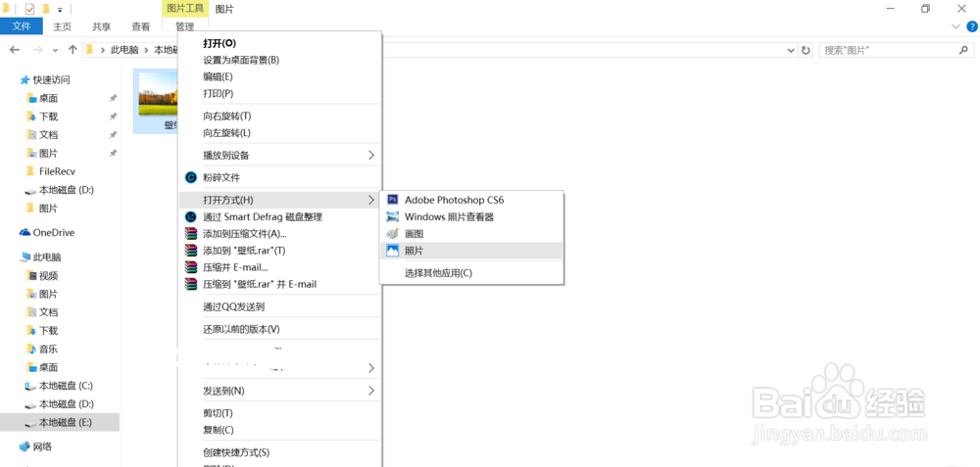Viewport: 980px width, 467px height.
Task: Click the Adobe Photoshop CS6 icon in submenu
Action: click(x=393, y=200)
